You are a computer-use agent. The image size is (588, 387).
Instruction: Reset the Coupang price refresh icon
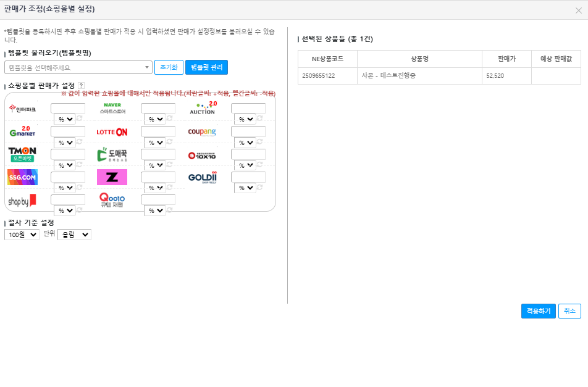(259, 141)
